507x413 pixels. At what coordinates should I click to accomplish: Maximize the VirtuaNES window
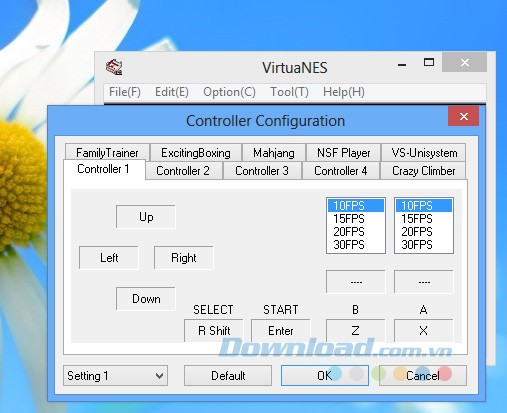point(429,62)
